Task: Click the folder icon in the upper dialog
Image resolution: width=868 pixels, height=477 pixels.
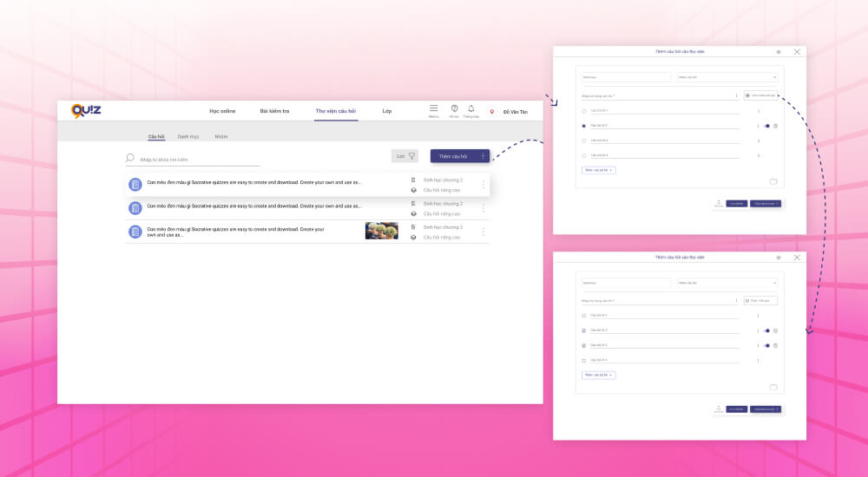Action: [773, 181]
